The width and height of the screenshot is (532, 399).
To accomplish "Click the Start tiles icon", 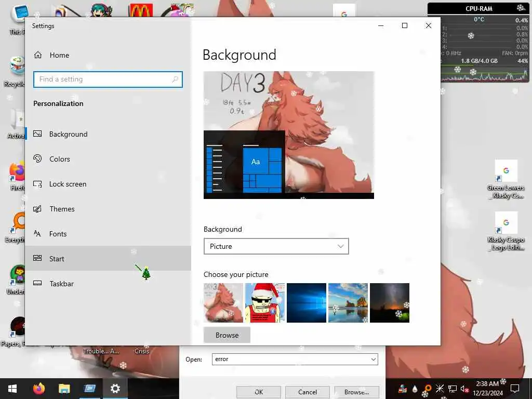I will pos(37,258).
